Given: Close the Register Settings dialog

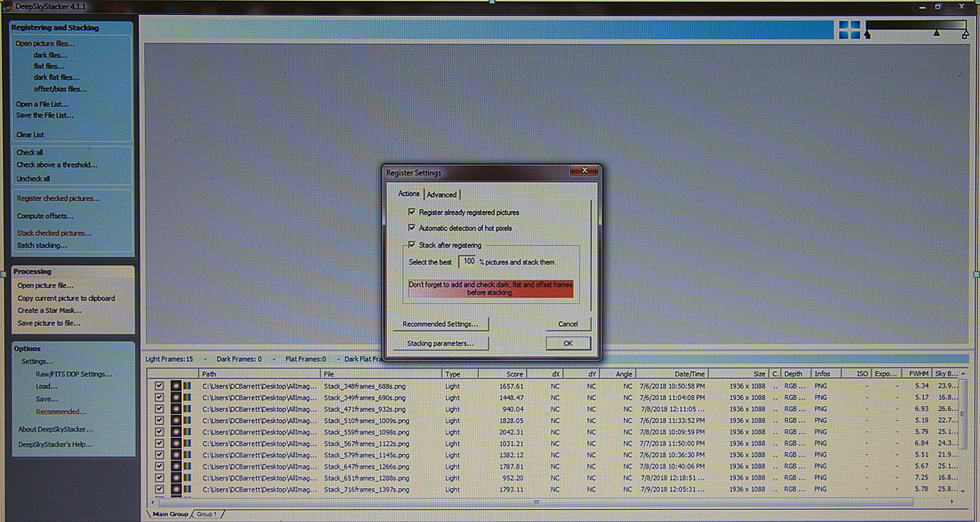Looking at the screenshot, I should [x=584, y=170].
